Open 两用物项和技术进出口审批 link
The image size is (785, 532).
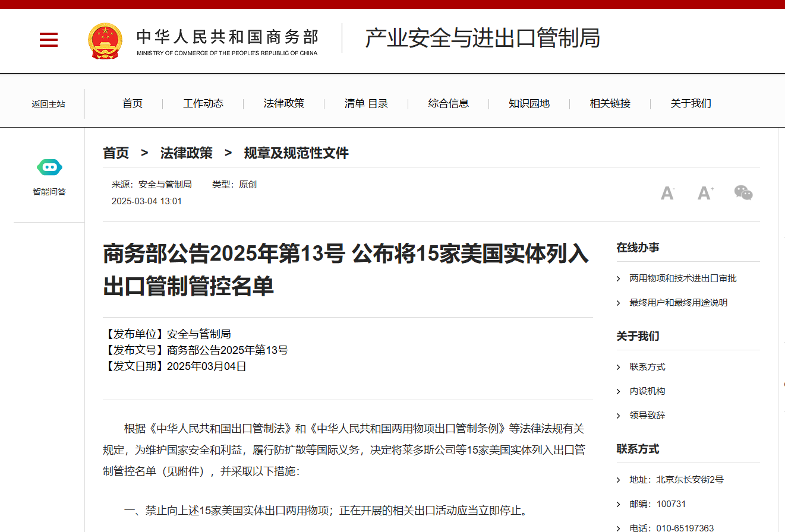683,278
